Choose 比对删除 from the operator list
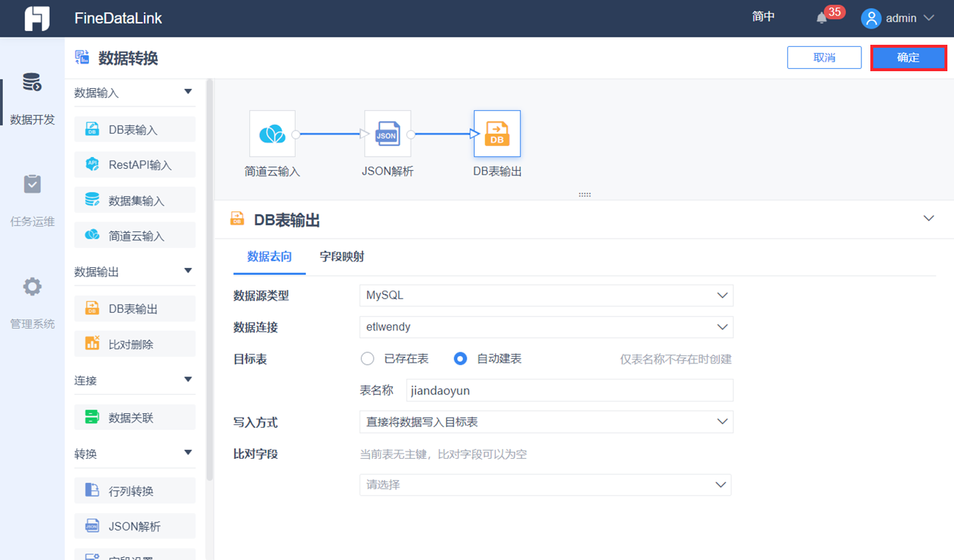Screen dimensions: 954x560 (135, 343)
